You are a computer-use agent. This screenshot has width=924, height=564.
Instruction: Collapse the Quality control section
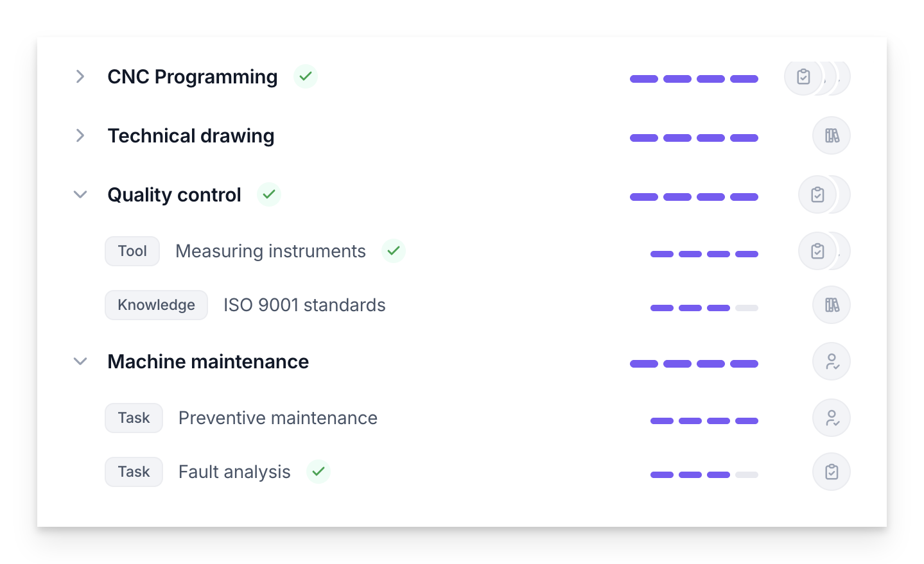pyautogui.click(x=80, y=194)
